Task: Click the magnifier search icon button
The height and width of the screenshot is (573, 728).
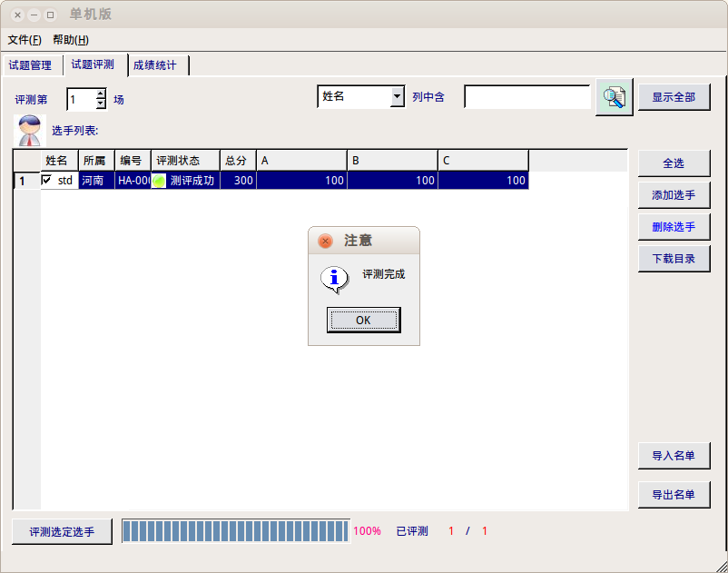Action: 615,98
